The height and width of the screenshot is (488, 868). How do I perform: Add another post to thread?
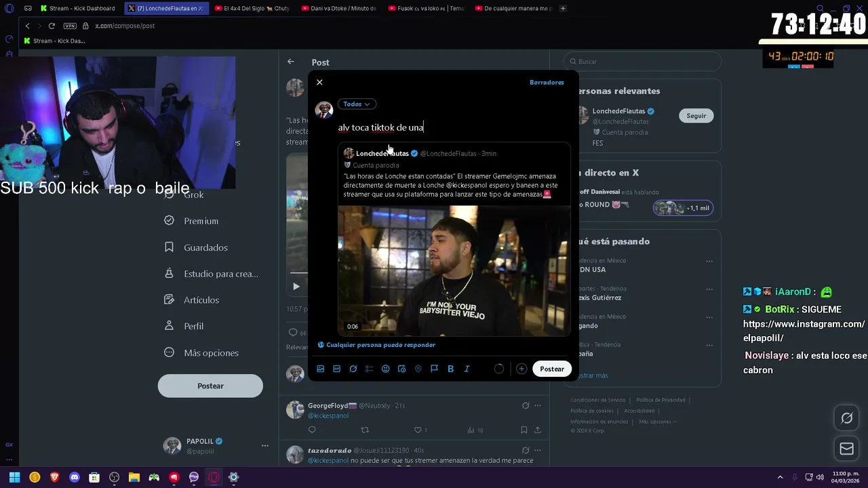pos(521,369)
